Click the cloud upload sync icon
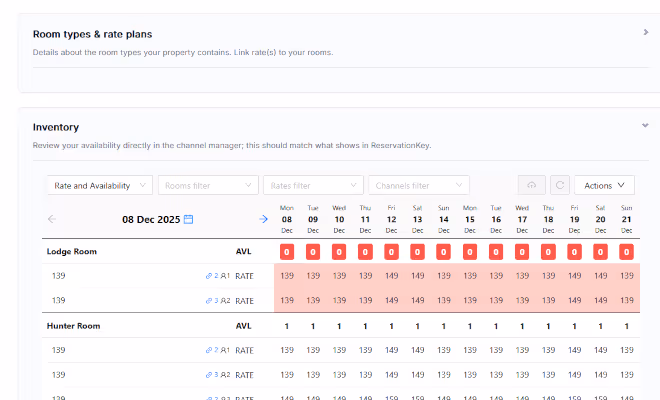This screenshot has height=400, width=660. coord(531,185)
